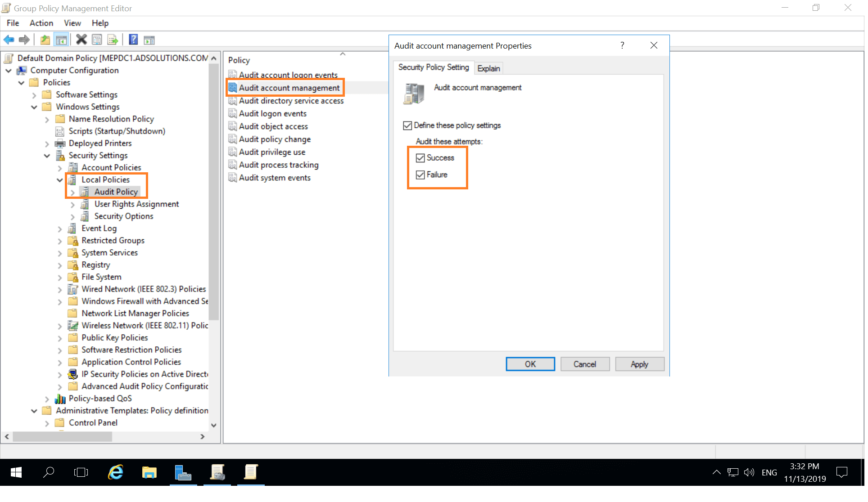This screenshot has height=502, width=868.
Task: Enable Define these policy settings checkbox
Action: [x=408, y=126]
